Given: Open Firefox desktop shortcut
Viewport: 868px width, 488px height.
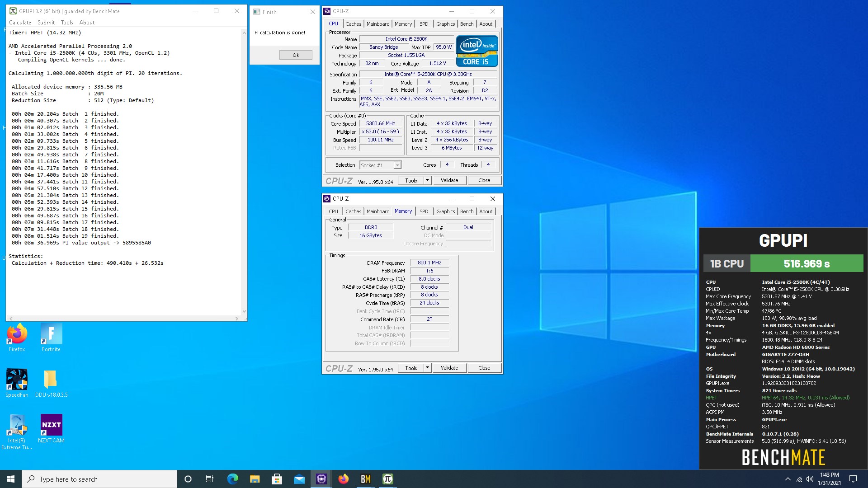Looking at the screenshot, I should coord(17,337).
